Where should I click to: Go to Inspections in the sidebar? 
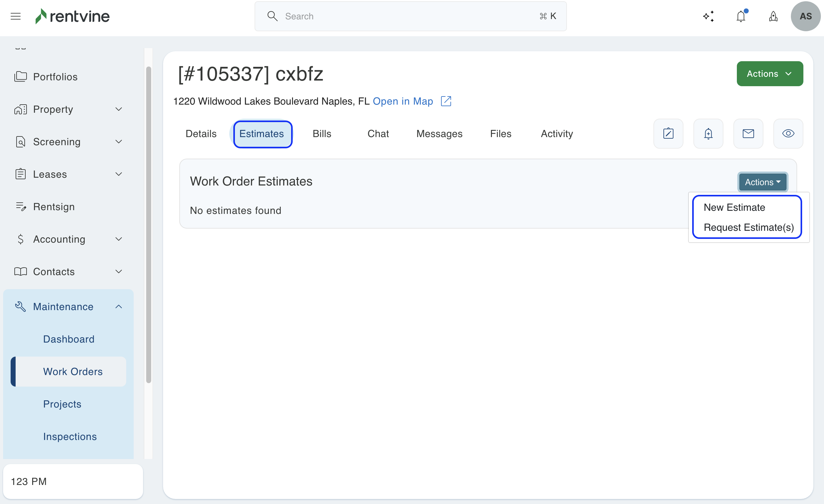click(x=70, y=437)
